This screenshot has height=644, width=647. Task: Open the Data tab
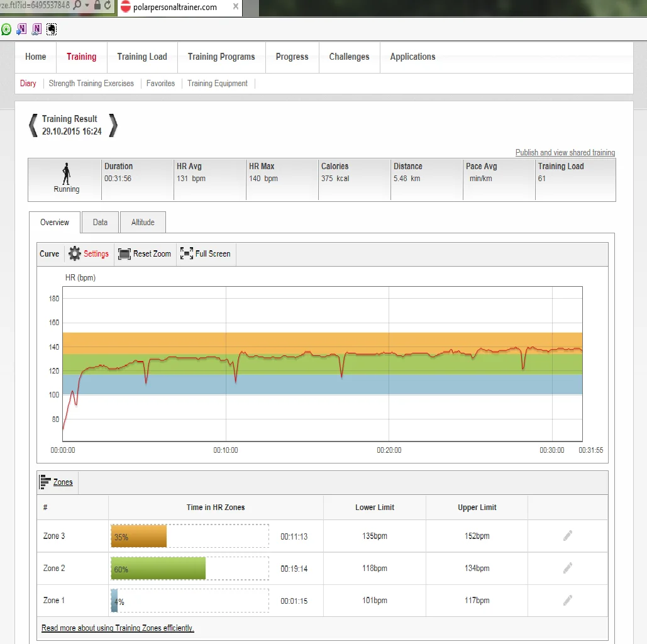100,222
